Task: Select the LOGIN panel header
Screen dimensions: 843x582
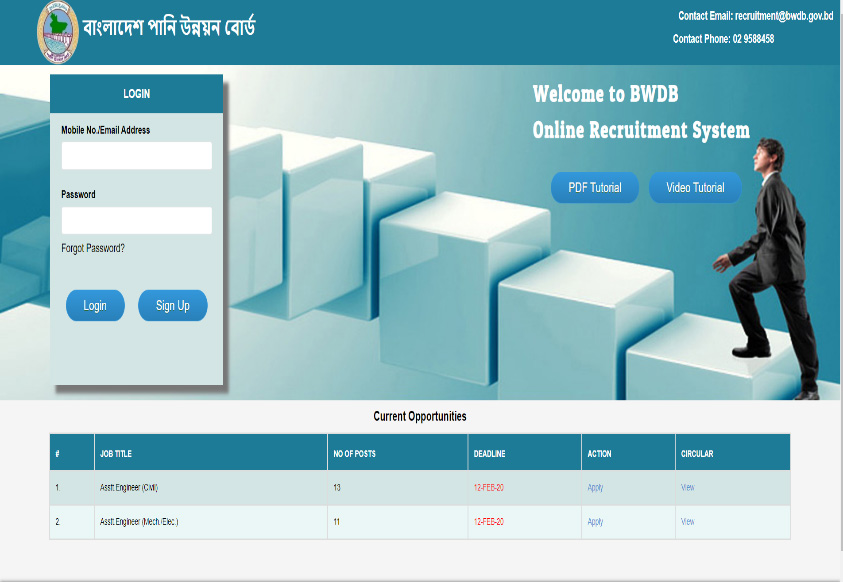Action: 136,94
